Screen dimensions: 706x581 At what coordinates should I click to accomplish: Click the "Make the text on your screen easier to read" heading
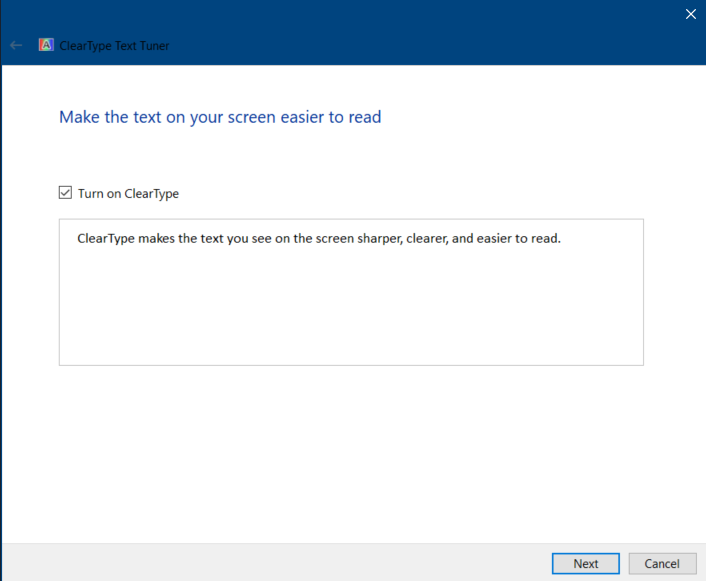220,117
